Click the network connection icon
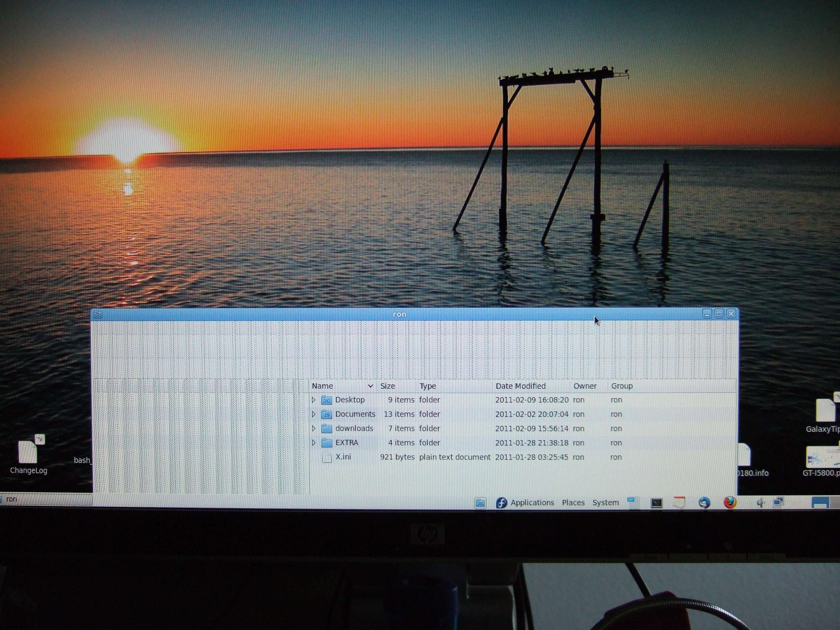This screenshot has width=840, height=630. pos(778,502)
